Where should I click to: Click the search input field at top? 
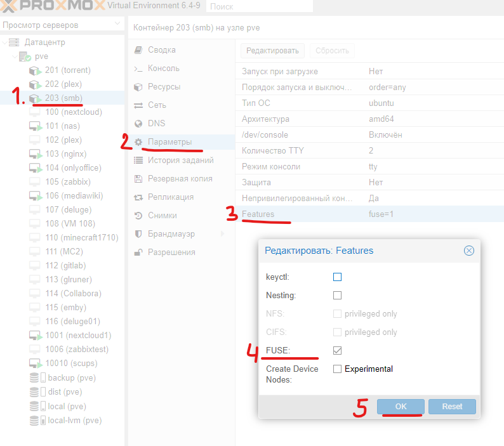pos(259,6)
